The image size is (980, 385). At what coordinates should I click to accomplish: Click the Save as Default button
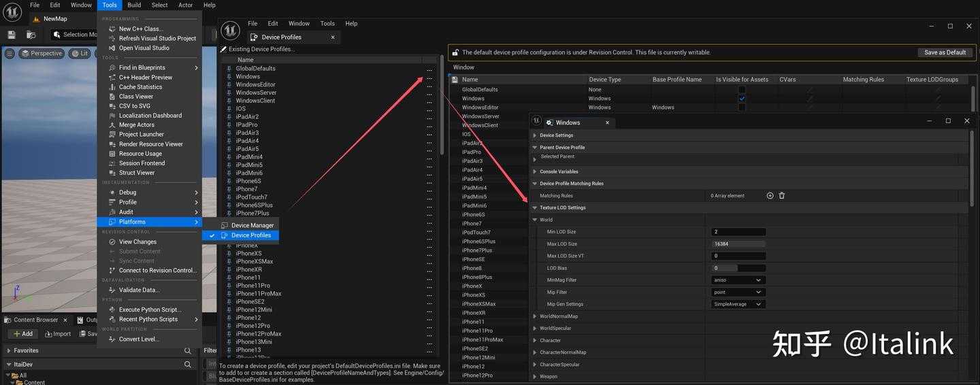point(945,52)
